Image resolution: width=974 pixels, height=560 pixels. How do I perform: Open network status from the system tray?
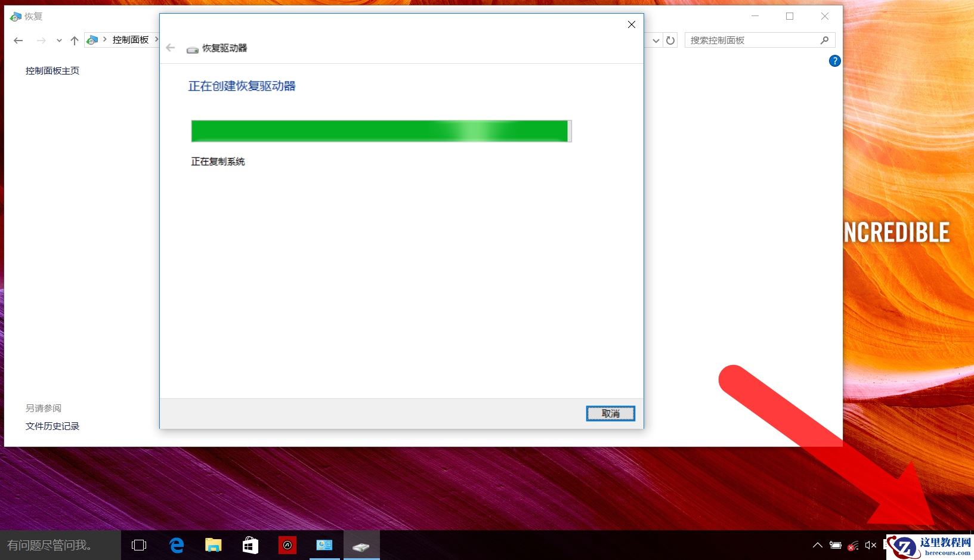pyautogui.click(x=852, y=544)
